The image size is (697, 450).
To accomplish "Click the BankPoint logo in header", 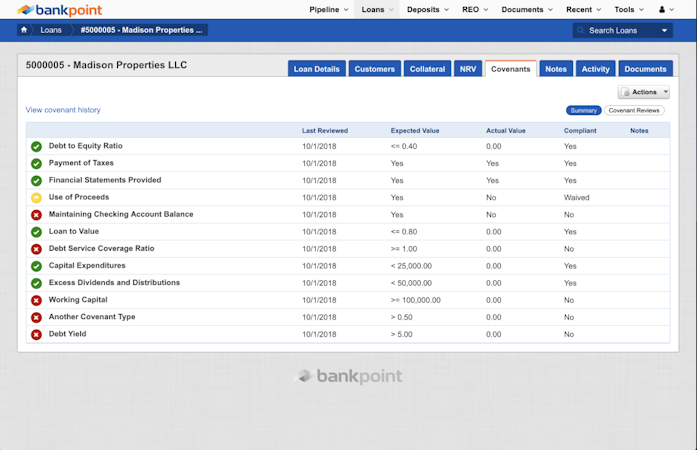I will tap(60, 10).
